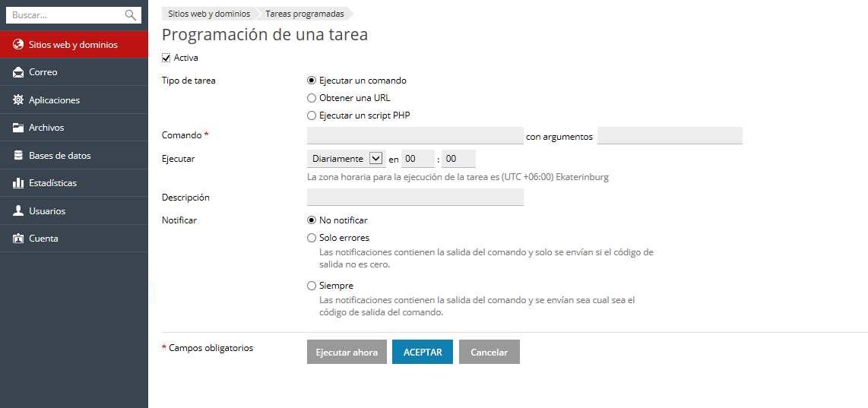Click the hour field of execution time
Screen dimensions: 868x408
[418, 158]
